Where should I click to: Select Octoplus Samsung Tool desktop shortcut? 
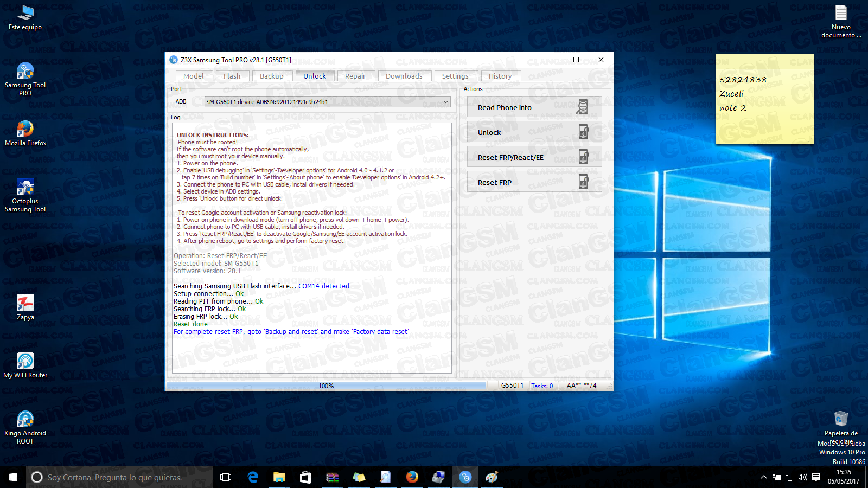(x=25, y=196)
